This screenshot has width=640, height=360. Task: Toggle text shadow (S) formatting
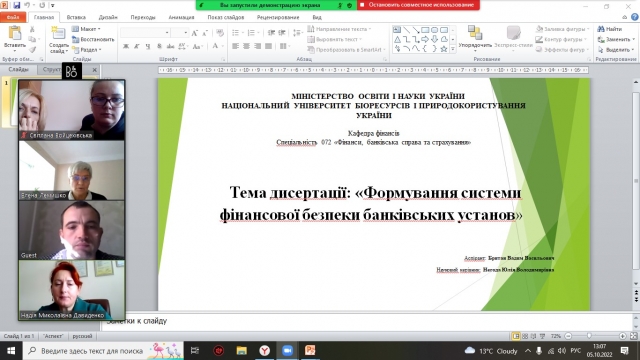pyautogui.click(x=159, y=46)
